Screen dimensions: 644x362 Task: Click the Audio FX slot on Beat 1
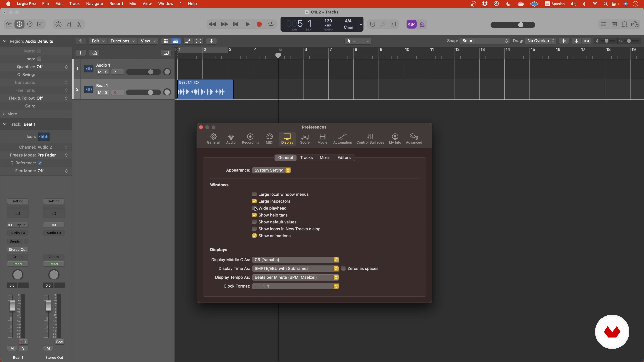click(18, 233)
